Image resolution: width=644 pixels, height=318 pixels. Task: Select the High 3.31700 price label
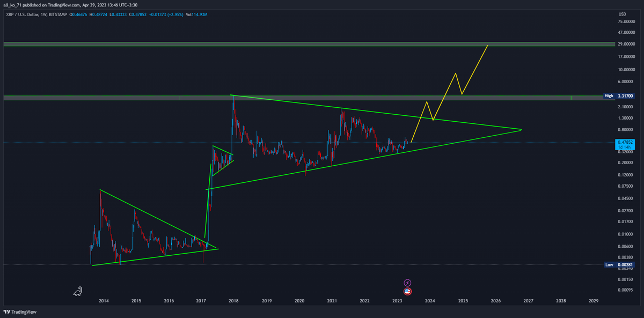(x=621, y=96)
